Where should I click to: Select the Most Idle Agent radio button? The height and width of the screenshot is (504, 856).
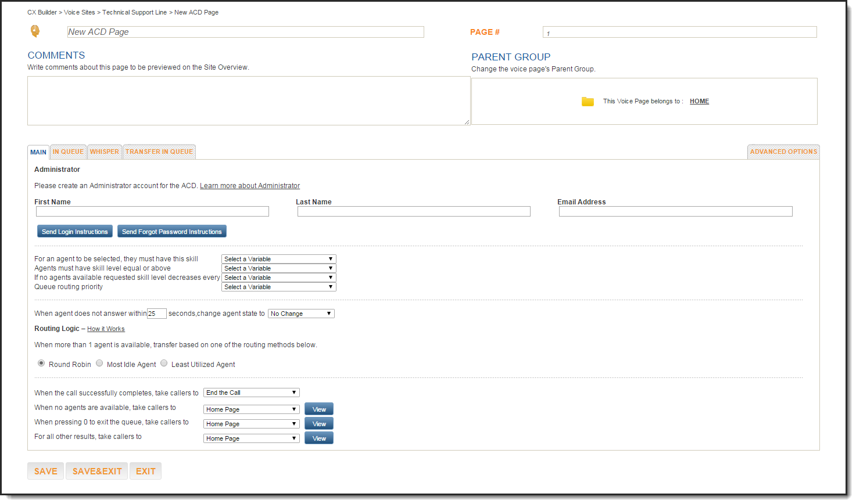pos(99,363)
